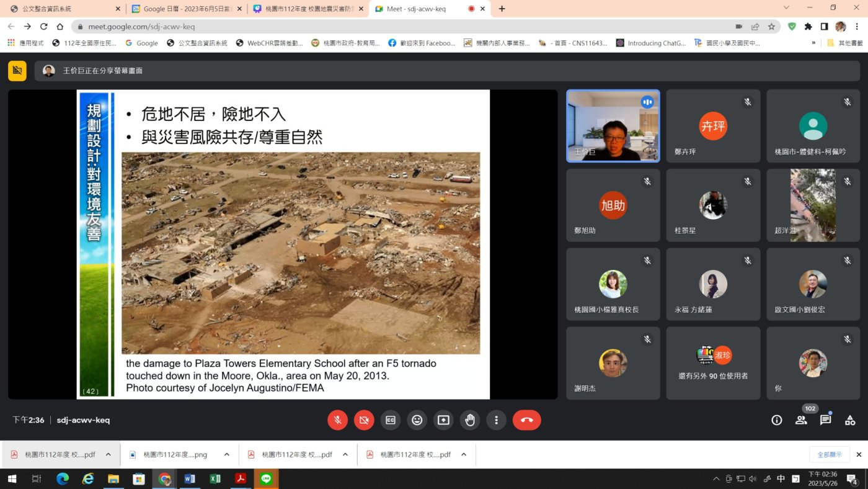Leave call with red hang-up button
The height and width of the screenshot is (489, 868).
527,420
